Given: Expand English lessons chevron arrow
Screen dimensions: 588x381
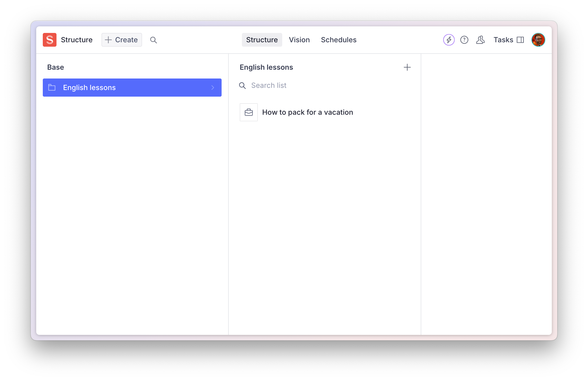Looking at the screenshot, I should tap(213, 88).
